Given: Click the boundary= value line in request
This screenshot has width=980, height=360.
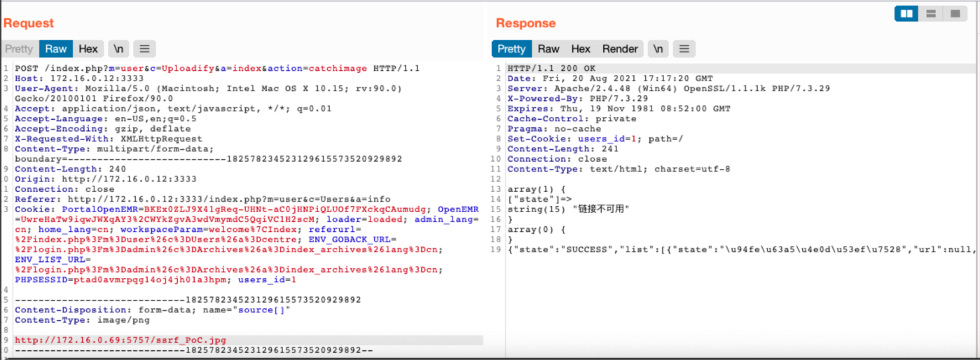Looking at the screenshot, I should pyautogui.click(x=208, y=159).
